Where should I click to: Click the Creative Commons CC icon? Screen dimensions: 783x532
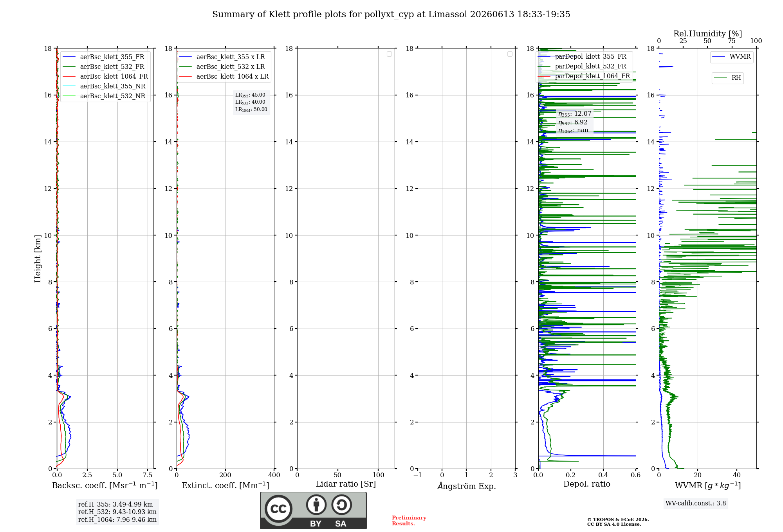(x=278, y=509)
